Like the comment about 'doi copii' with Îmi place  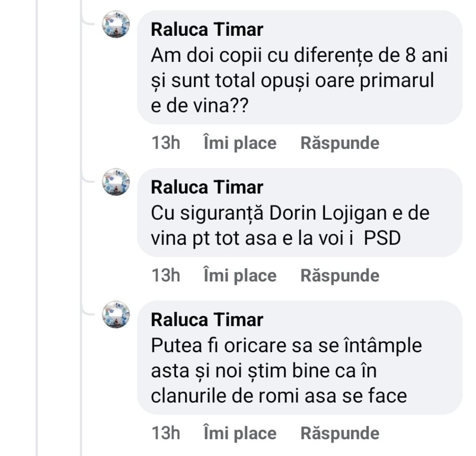coord(240,143)
